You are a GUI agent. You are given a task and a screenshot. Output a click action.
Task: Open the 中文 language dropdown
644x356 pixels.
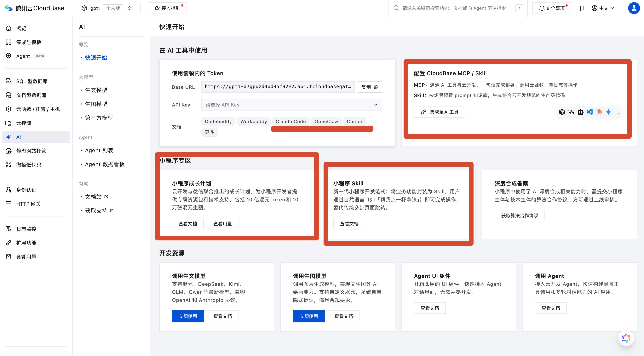[603, 8]
